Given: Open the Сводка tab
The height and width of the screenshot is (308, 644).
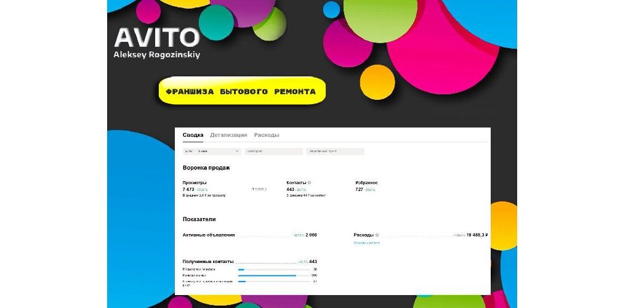Looking at the screenshot, I should coord(193,135).
